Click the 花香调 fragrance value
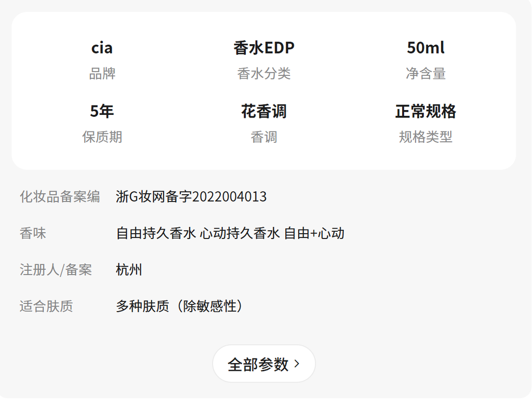This screenshot has width=532, height=400. pyautogui.click(x=264, y=111)
